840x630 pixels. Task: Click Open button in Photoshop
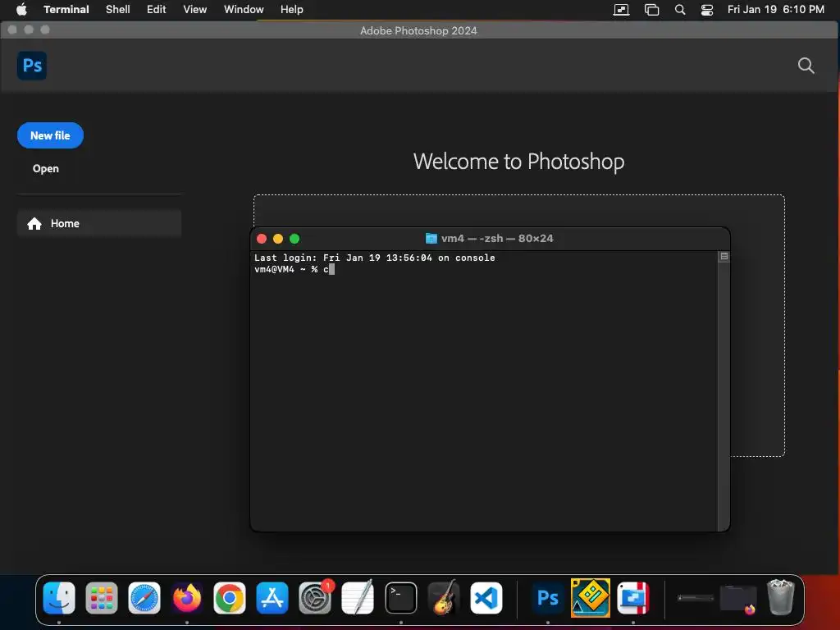pos(46,168)
